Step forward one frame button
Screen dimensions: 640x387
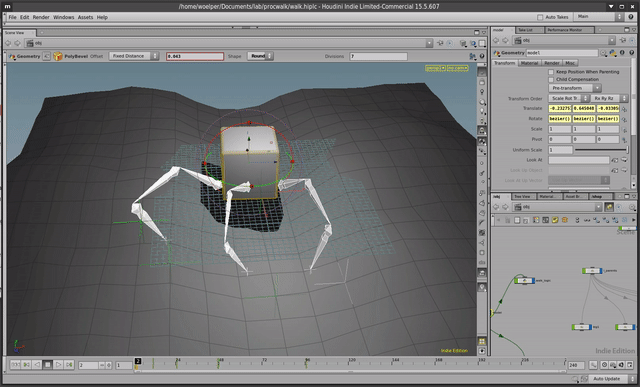click(69, 365)
